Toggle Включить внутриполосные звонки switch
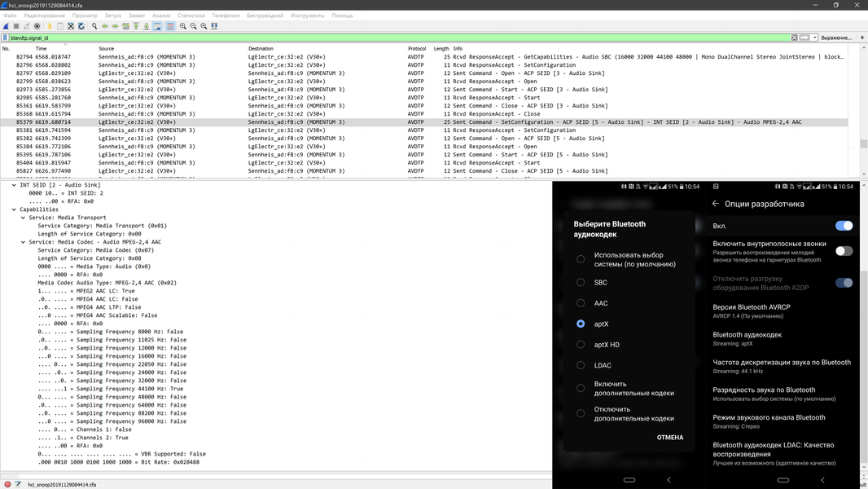The width and height of the screenshot is (868, 489). click(x=844, y=251)
